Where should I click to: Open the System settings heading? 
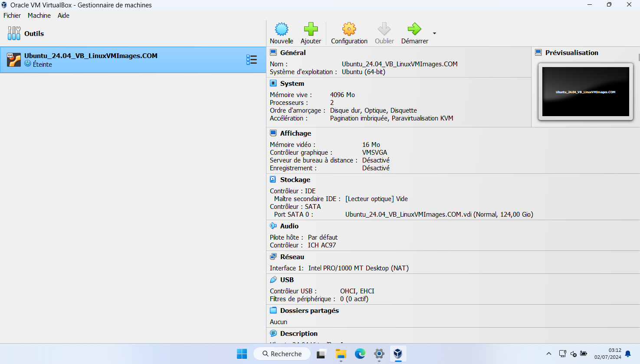click(x=292, y=83)
